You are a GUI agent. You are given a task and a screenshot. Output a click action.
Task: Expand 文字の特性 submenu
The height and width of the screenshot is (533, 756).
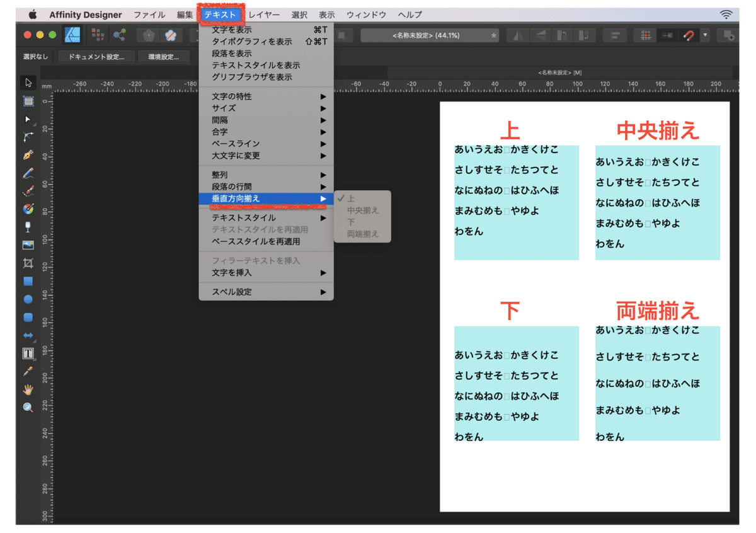266,96
